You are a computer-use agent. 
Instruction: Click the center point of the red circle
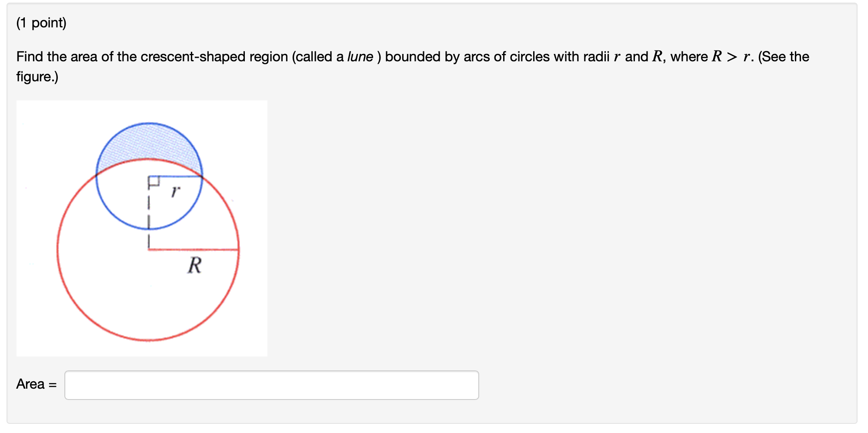148,249
